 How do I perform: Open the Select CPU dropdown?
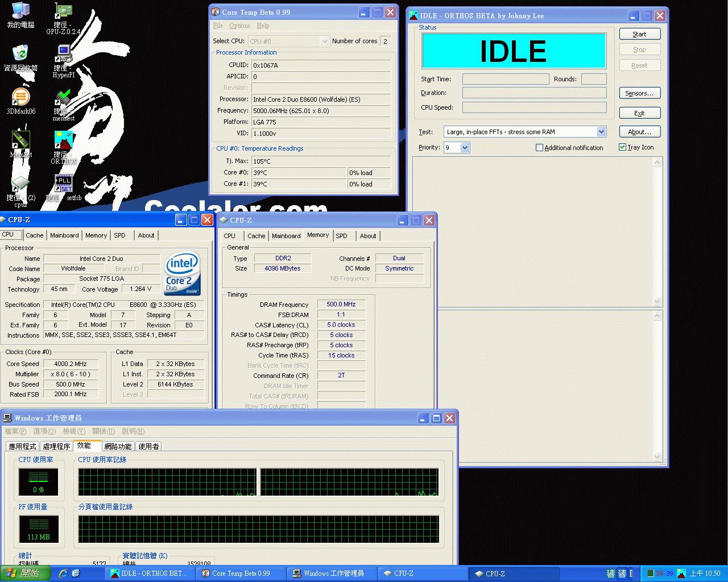325,41
